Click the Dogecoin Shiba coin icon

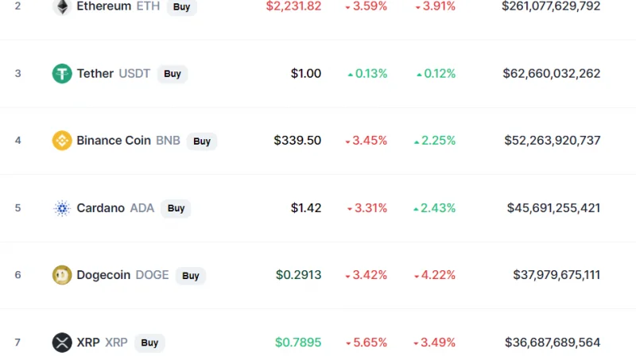[62, 275]
